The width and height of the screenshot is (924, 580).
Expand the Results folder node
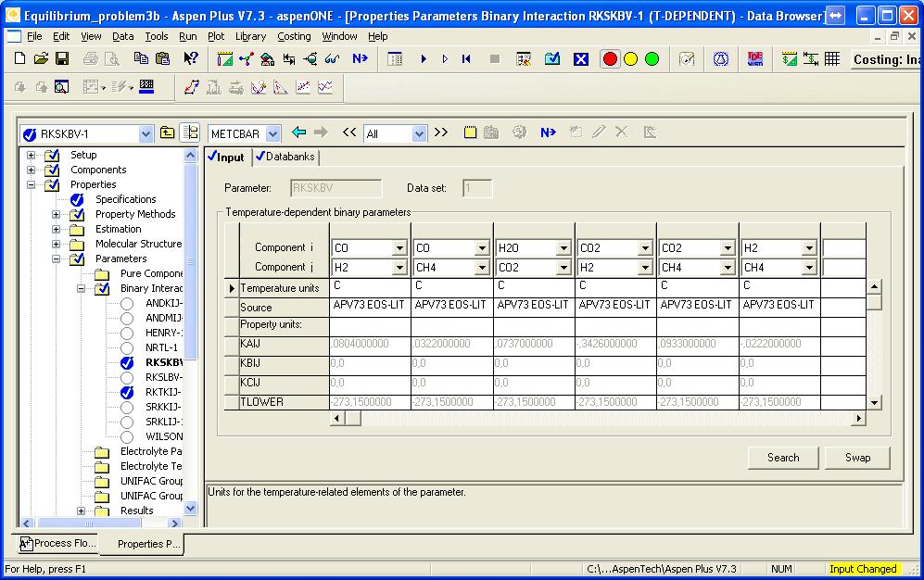(81, 511)
